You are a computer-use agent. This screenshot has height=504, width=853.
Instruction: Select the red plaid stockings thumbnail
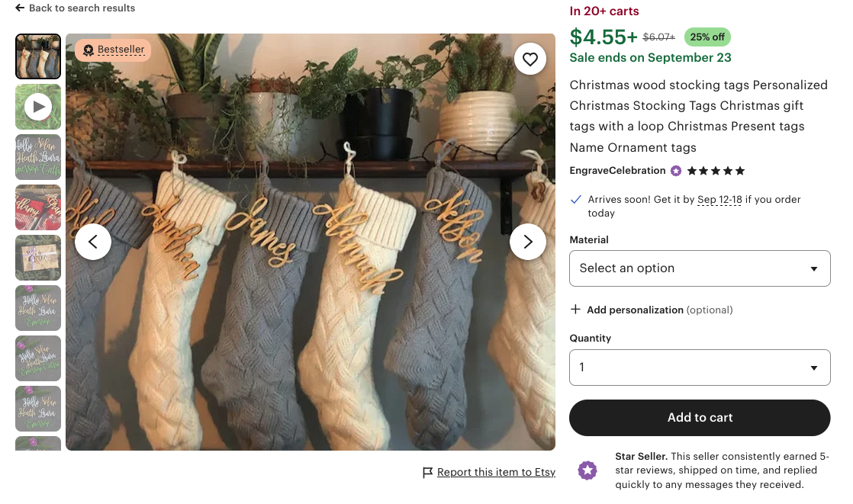[38, 207]
